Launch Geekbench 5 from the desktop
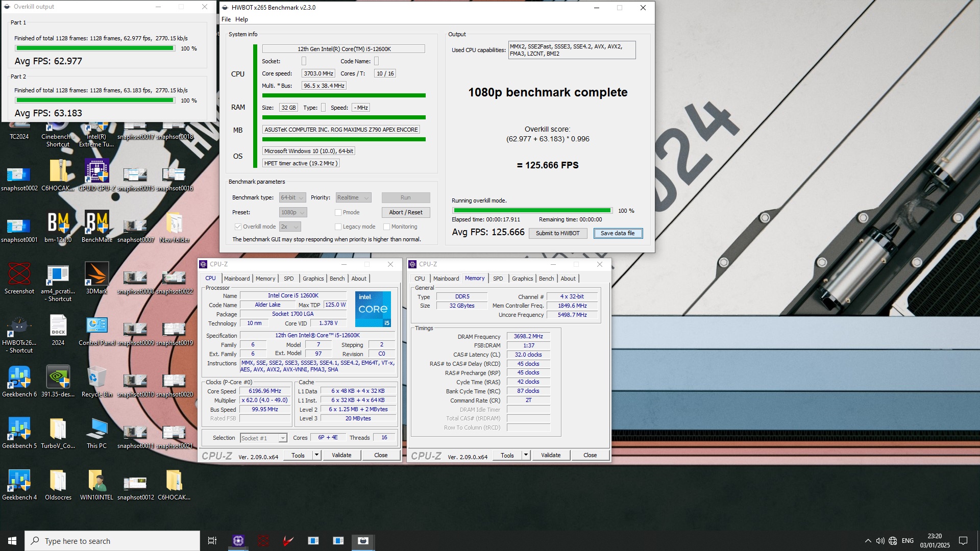 (x=19, y=433)
